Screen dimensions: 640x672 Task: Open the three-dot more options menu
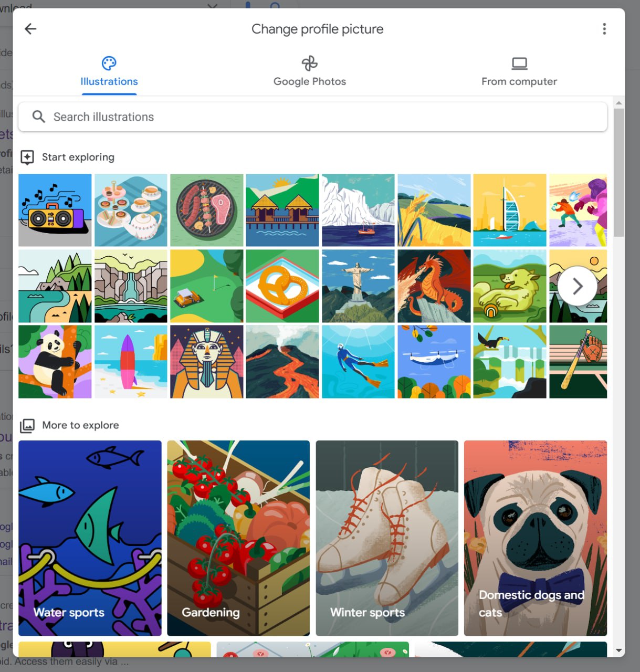point(604,29)
